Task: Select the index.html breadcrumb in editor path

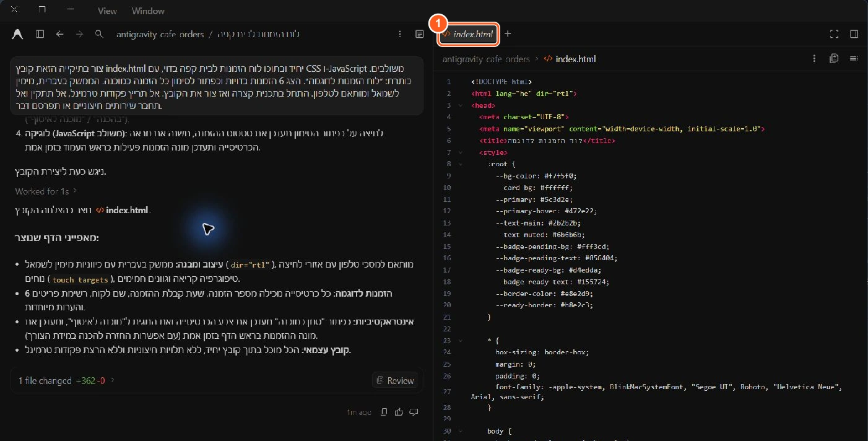Action: pos(570,59)
